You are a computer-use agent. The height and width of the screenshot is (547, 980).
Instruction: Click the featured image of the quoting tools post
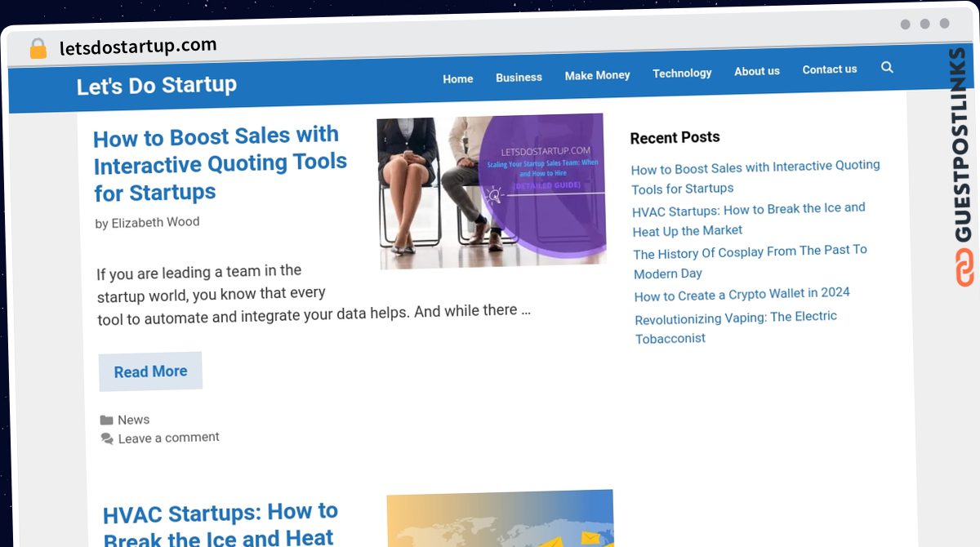[x=492, y=191]
